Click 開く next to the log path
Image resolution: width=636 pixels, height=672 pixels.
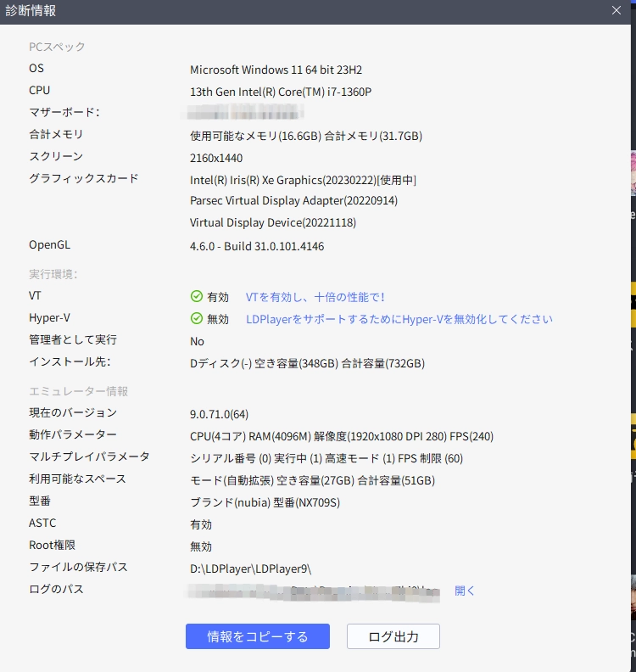(x=465, y=591)
